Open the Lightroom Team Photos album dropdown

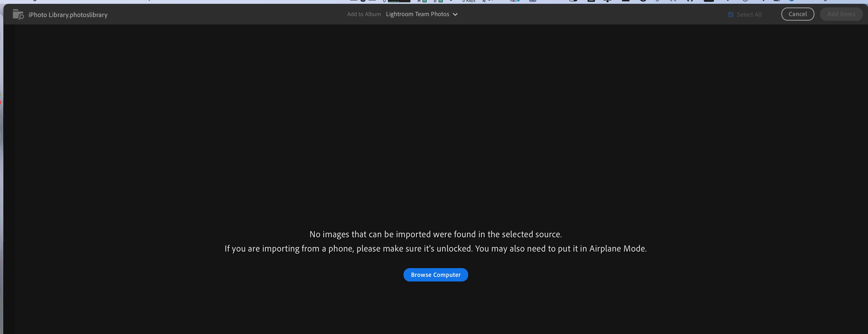(x=417, y=14)
